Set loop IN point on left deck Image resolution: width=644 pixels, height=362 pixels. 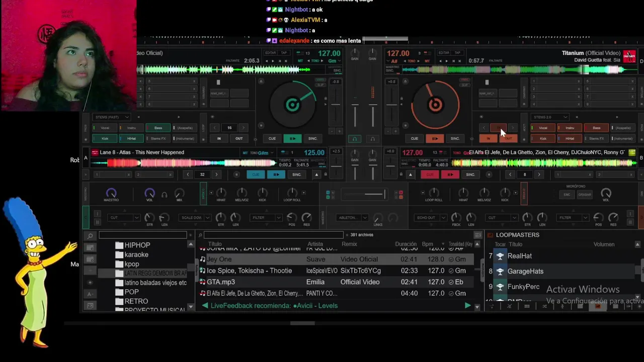tap(219, 138)
